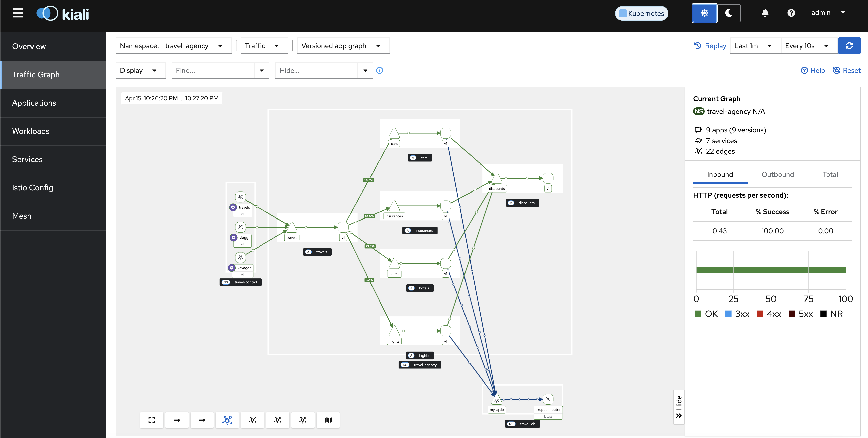This screenshot has width=868, height=438.
Task: Click into the Hide input field
Action: tap(316, 71)
